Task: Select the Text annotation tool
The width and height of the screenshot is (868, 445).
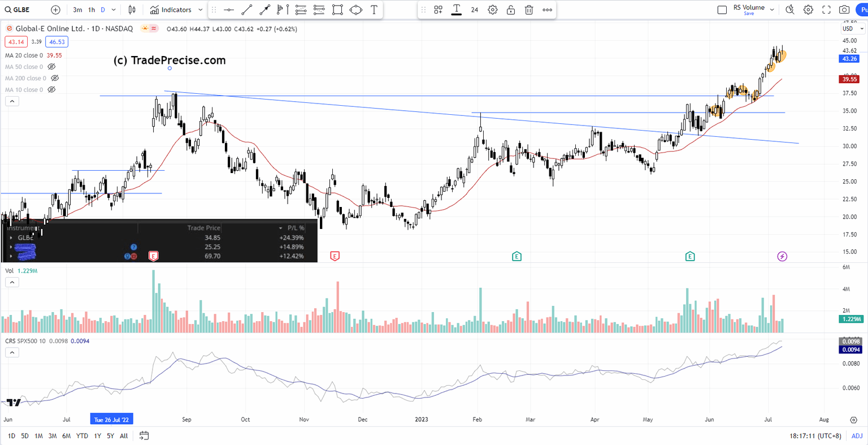Action: click(374, 10)
